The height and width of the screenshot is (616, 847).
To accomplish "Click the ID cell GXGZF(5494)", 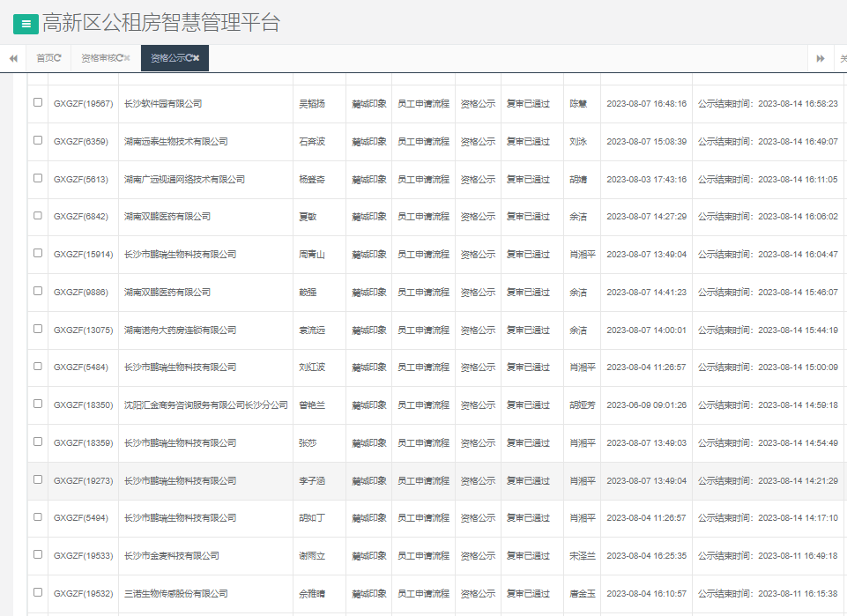I will click(x=81, y=518).
